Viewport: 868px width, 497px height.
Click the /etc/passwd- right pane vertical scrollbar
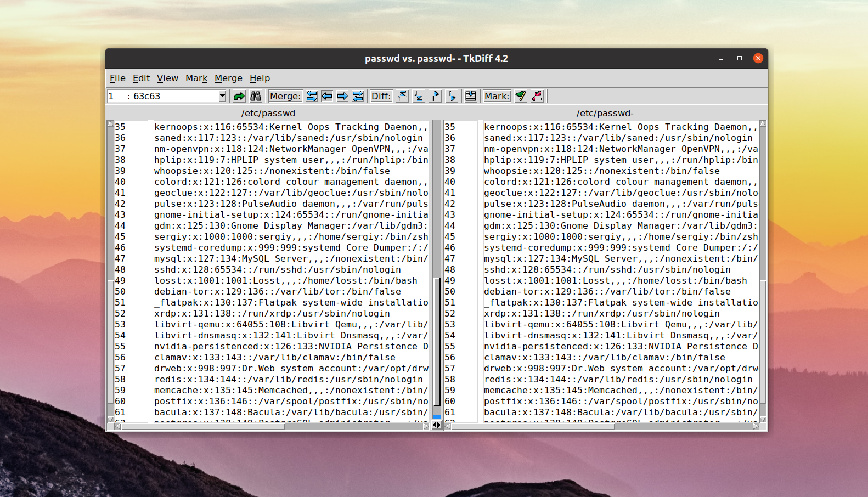pos(763,271)
